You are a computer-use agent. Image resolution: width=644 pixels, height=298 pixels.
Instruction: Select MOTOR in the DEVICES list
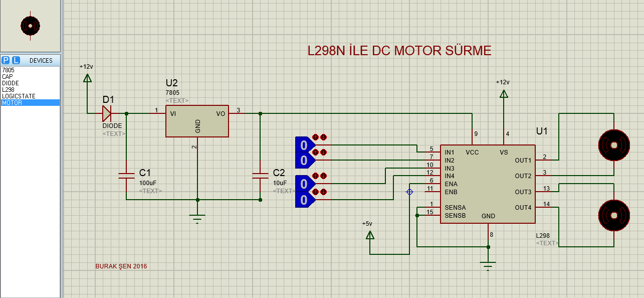coord(30,103)
